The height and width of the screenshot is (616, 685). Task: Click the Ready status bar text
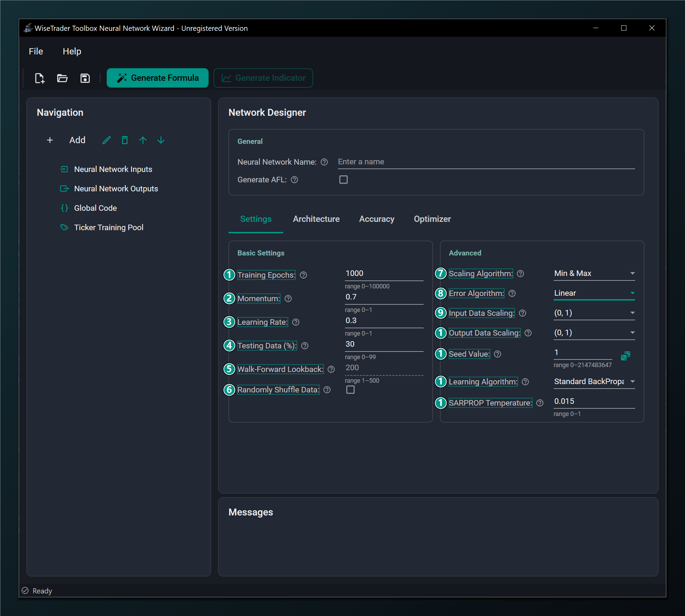click(42, 591)
